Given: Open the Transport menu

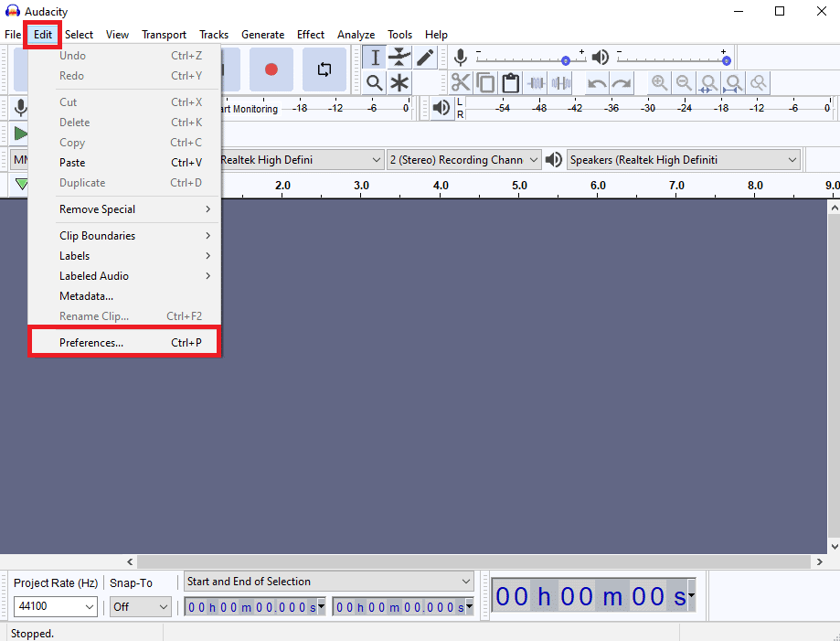Looking at the screenshot, I should (164, 35).
